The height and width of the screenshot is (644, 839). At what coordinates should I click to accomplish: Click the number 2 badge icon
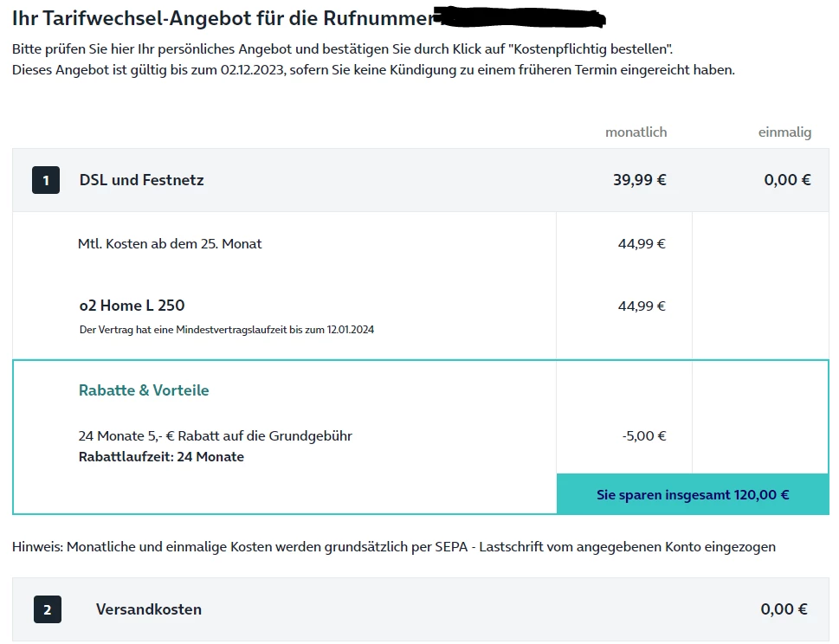[x=48, y=609]
